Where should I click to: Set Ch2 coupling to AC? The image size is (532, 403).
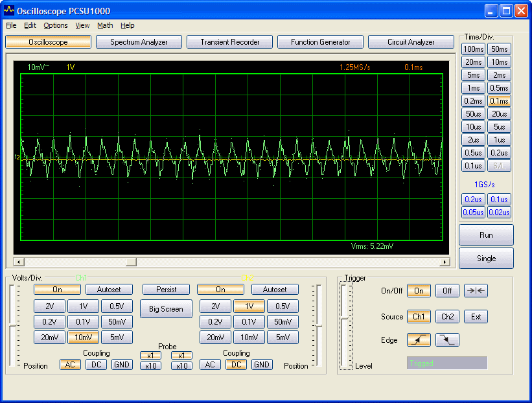coord(210,365)
